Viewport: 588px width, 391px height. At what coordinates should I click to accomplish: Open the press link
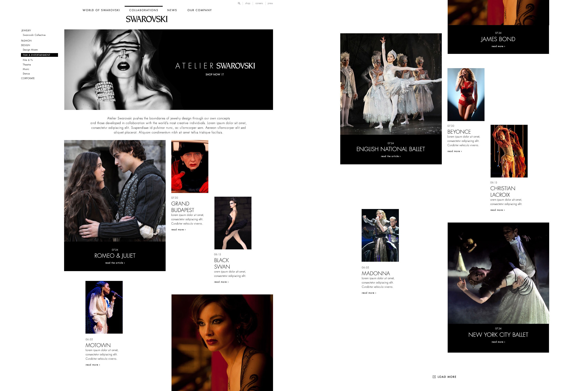coord(270,4)
